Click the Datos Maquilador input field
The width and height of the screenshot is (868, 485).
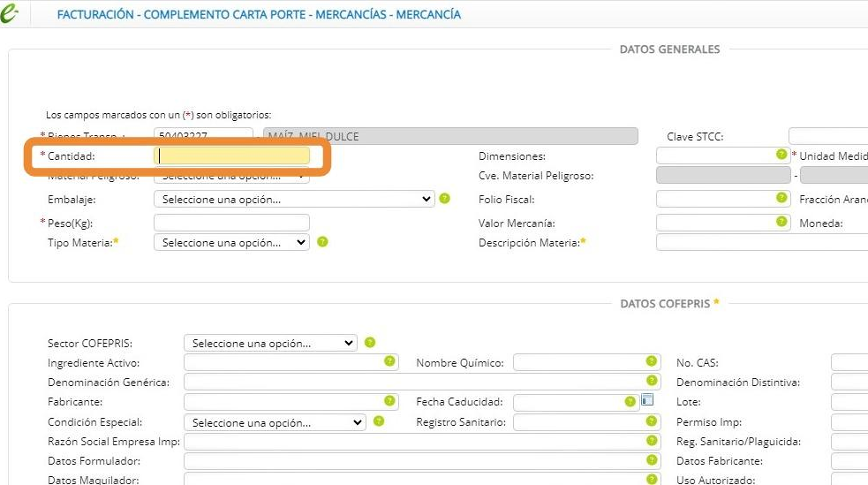point(422,479)
